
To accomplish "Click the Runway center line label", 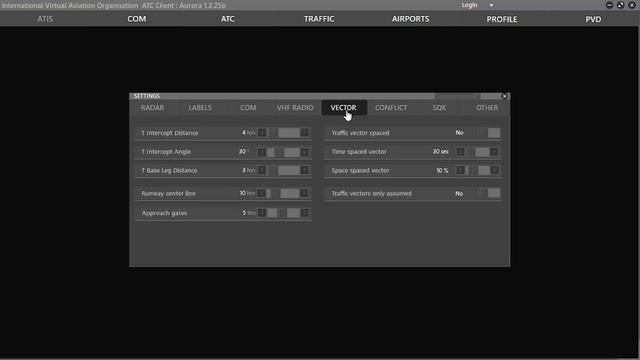I will (x=169, y=193).
